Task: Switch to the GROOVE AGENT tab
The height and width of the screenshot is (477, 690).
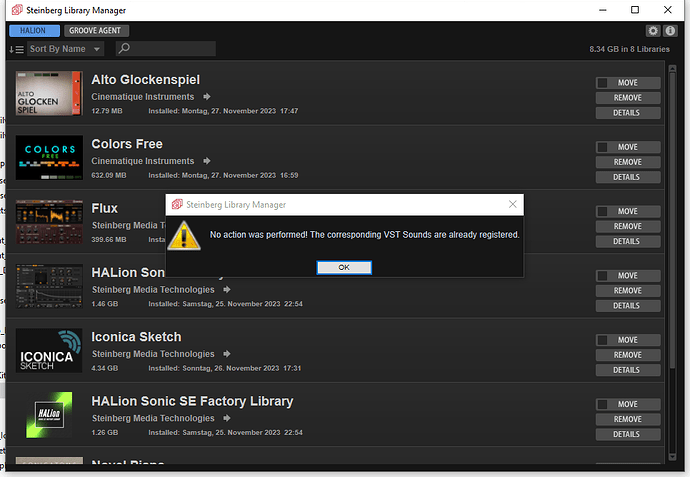Action: click(x=96, y=30)
